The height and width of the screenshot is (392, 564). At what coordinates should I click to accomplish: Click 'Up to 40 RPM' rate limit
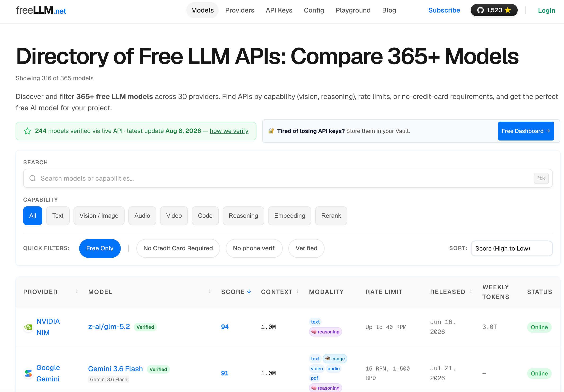click(x=386, y=327)
